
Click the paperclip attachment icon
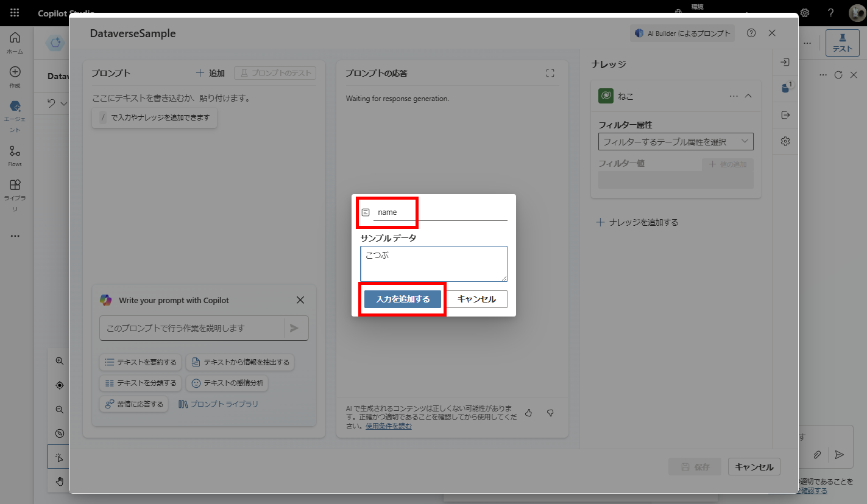pos(818,455)
